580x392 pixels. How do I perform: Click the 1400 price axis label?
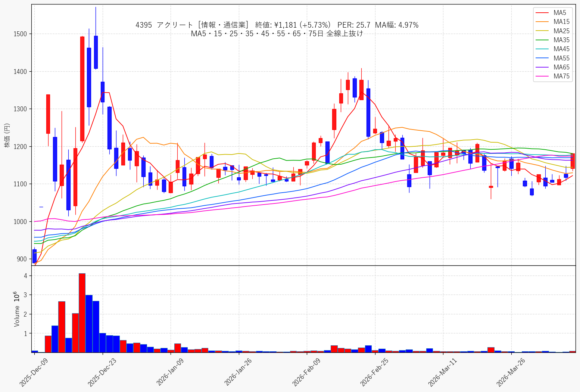point(20,71)
